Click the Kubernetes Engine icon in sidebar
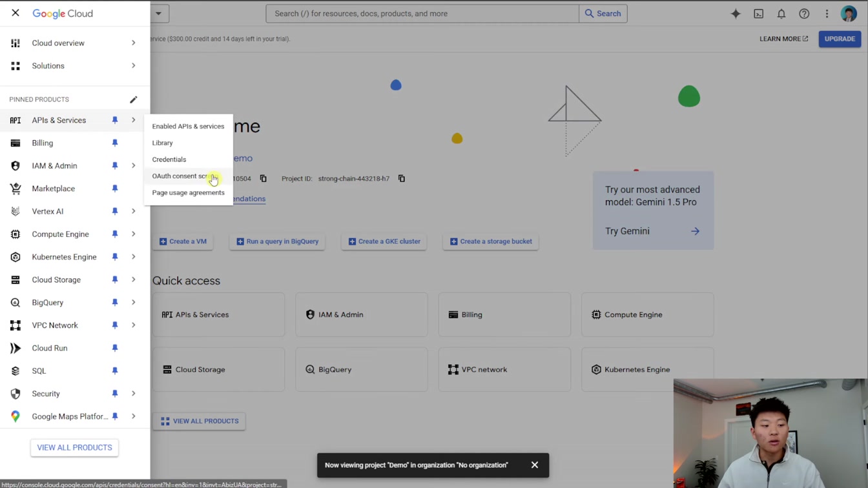 point(15,257)
